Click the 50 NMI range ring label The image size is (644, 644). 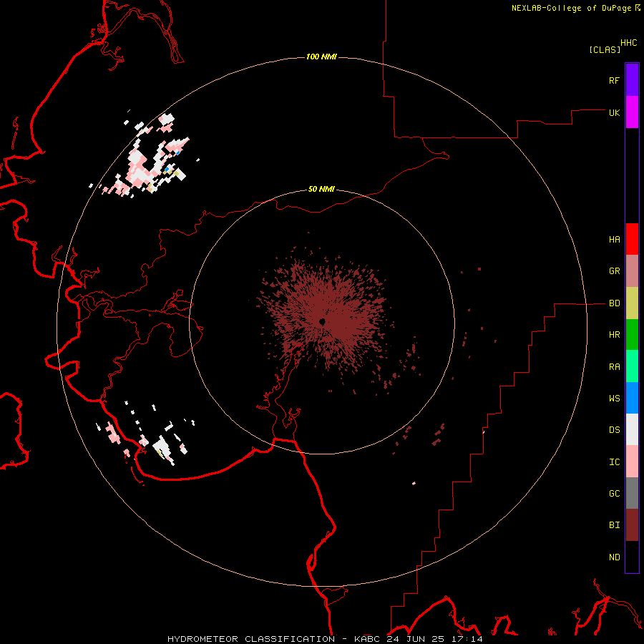321,190
